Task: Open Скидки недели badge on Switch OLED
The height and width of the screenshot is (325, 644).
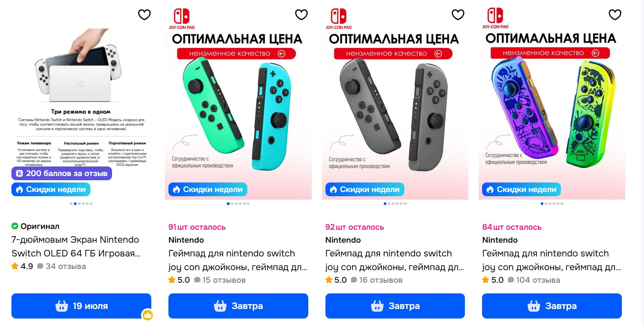Action: pyautogui.click(x=51, y=189)
